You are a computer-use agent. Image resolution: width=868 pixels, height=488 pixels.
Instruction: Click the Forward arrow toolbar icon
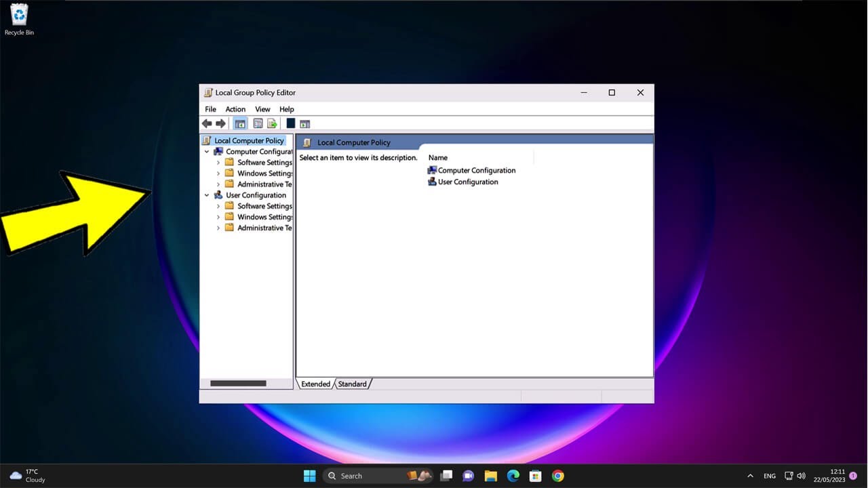click(220, 123)
